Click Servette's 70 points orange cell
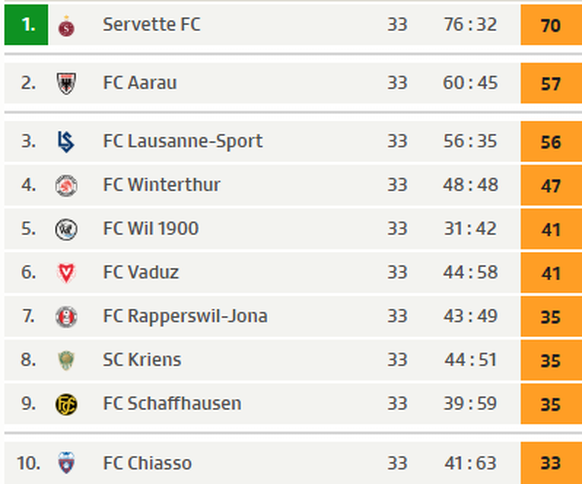The height and width of the screenshot is (484, 582). click(551, 25)
